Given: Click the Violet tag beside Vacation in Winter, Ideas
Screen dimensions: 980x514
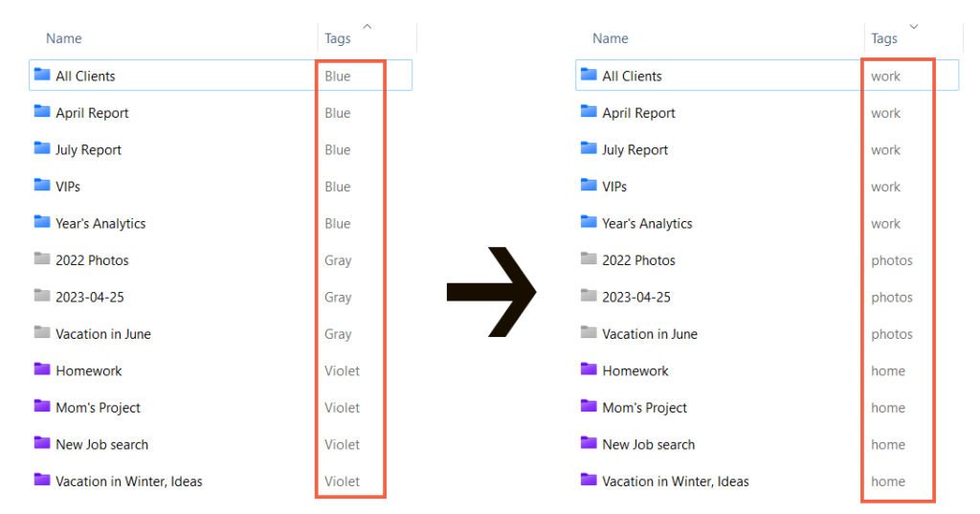Looking at the screenshot, I should coord(342,481).
